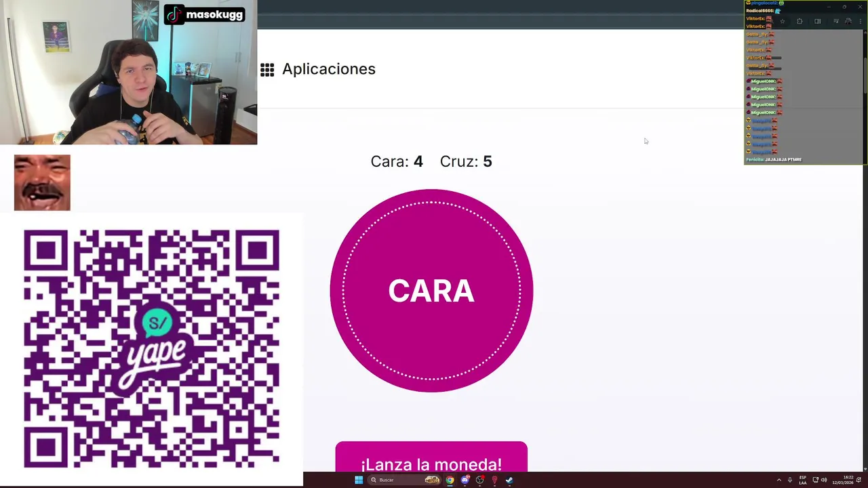The width and height of the screenshot is (868, 488).
Task: Click the Yape QR code image
Action: coord(151,349)
